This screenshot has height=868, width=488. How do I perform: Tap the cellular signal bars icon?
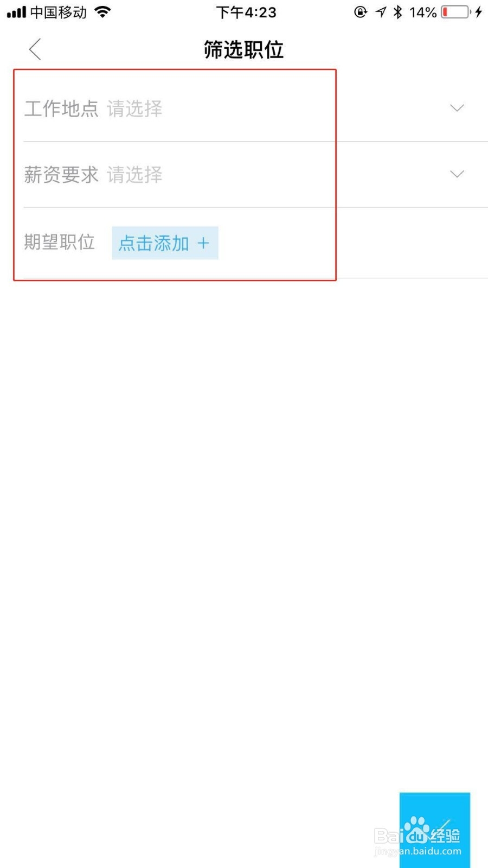coord(16,12)
